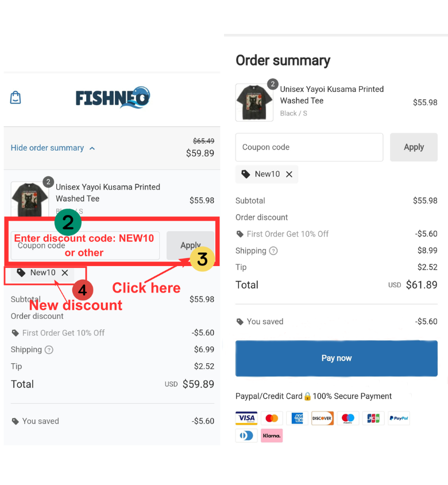Focus Coupon code field in Order summary
Viewport: 448px width, 485px height.
pos(309,147)
